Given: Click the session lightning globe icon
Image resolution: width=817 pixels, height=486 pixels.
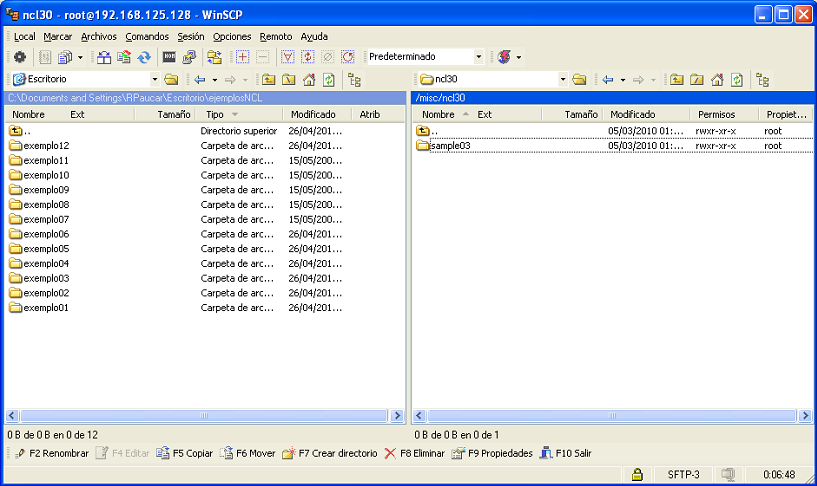Looking at the screenshot, I should pos(504,57).
